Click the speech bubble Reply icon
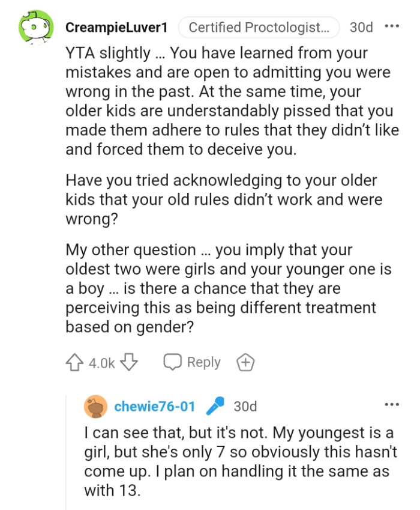This screenshot has width=420, height=510. (x=173, y=362)
